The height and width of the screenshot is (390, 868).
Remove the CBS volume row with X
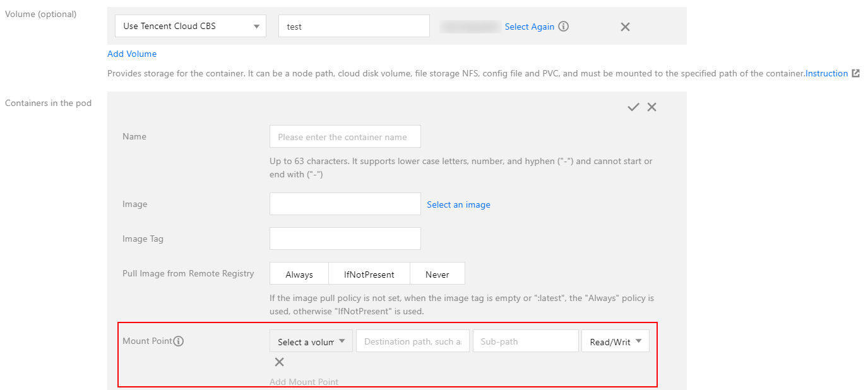(x=625, y=27)
